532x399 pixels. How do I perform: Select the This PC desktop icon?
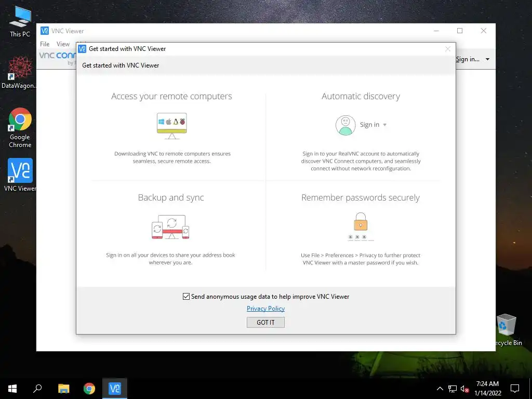point(20,22)
